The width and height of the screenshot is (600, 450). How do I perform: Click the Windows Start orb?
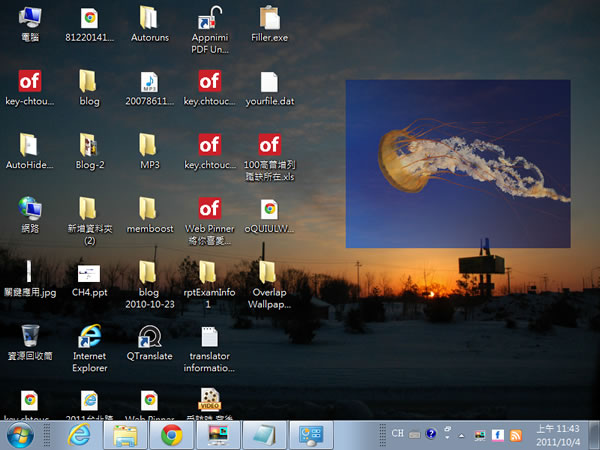click(19, 435)
